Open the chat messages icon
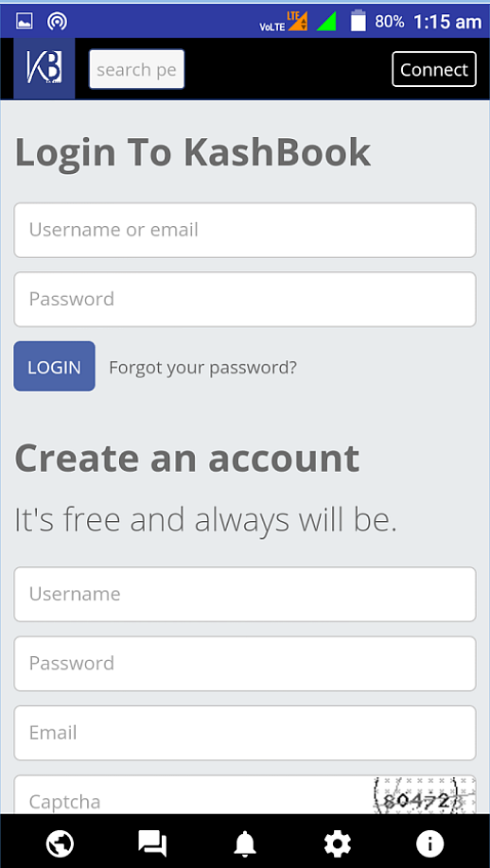The height and width of the screenshot is (868, 490). coord(152,843)
